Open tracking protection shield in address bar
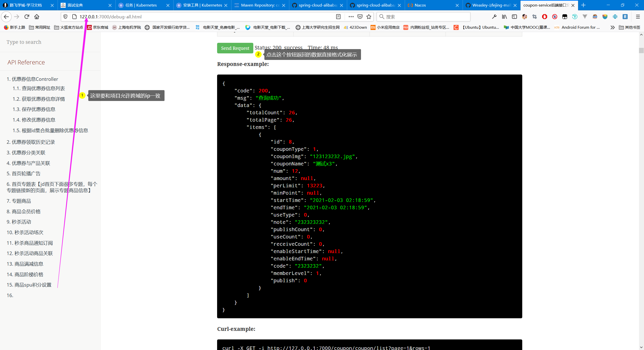Viewport: 644px width, 350px height. [65, 17]
